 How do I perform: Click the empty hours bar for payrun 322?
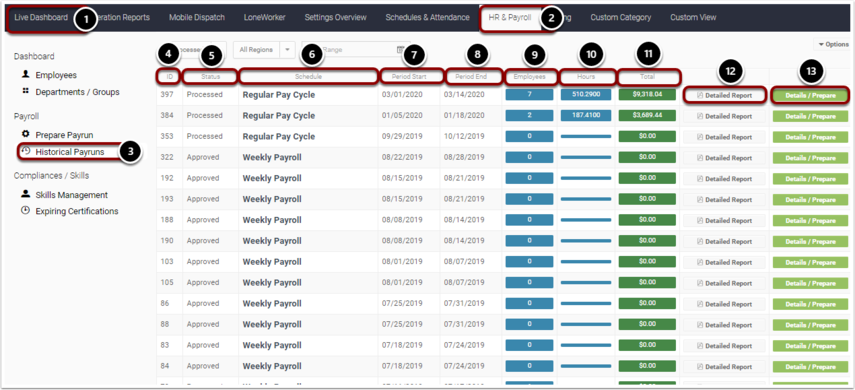click(586, 157)
